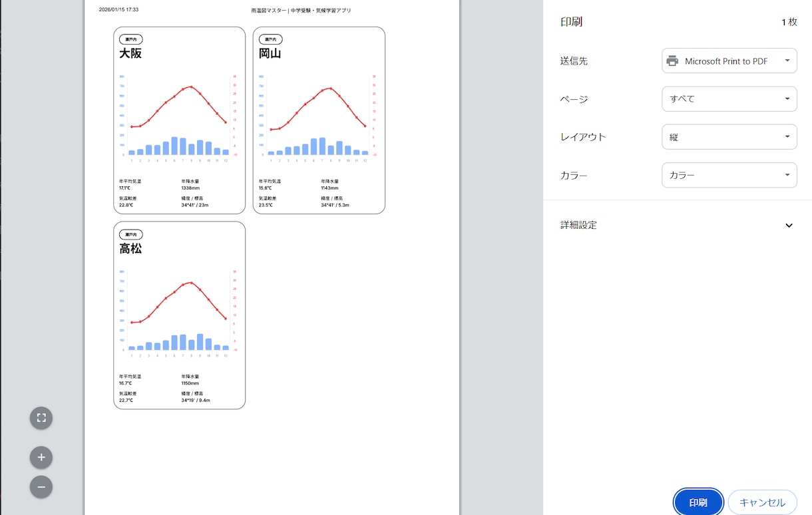Screen dimensions: 812x515
Task: Click the 22.7℃ temperature range value
Action: pos(126,400)
